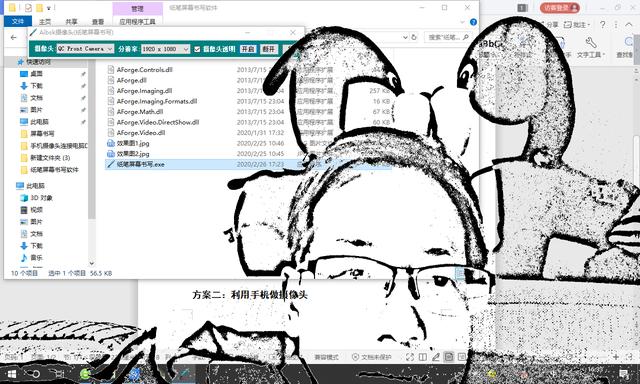Select the file AForge.Video.dll
The width and height of the screenshot is (640, 384).
tap(141, 133)
